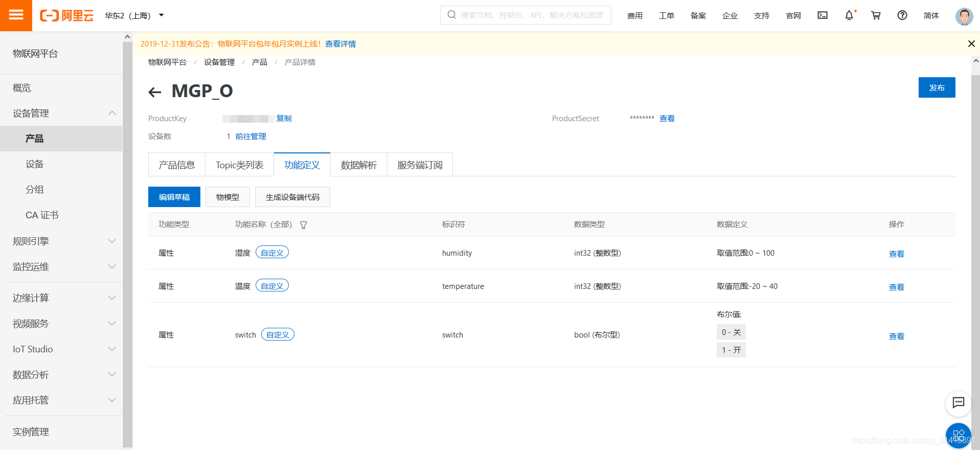Open the shopping cart
The image size is (980, 450).
(876, 15)
